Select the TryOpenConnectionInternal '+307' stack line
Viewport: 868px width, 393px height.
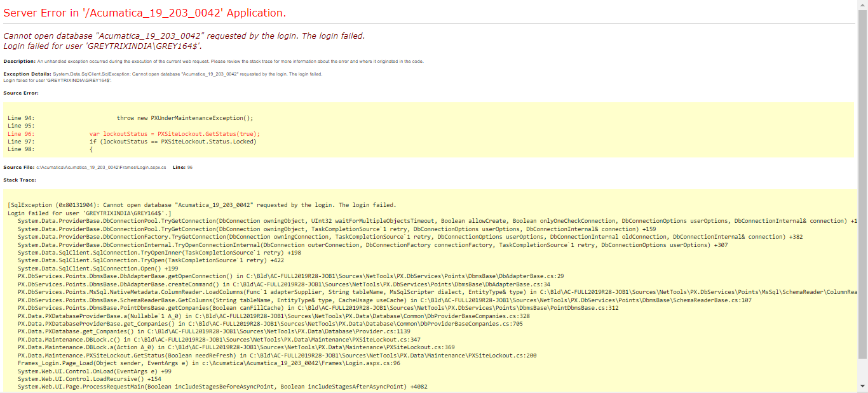[373, 245]
